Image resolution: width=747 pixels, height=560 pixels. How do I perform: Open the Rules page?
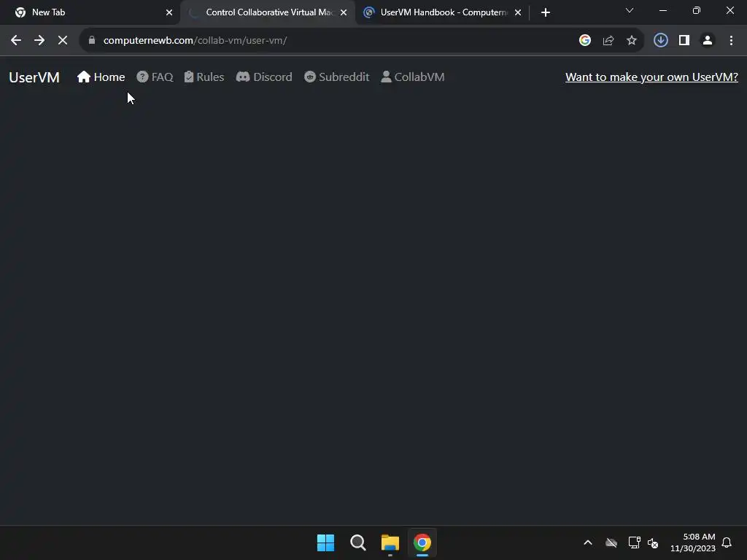pos(204,77)
